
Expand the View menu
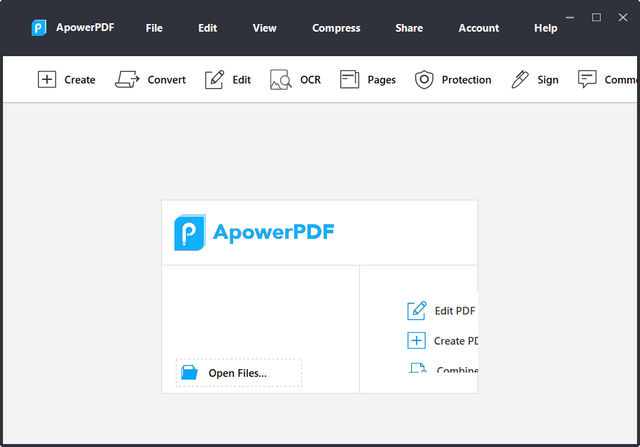point(264,28)
